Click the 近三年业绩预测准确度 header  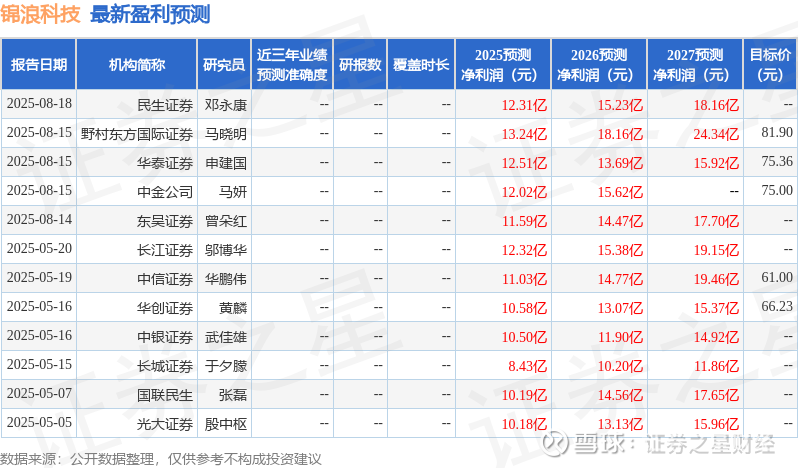pyautogui.click(x=292, y=65)
